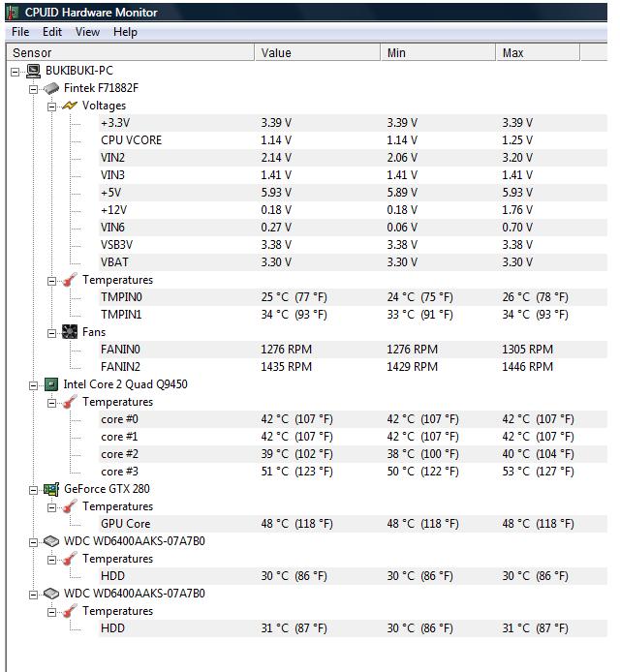The image size is (620, 672).
Task: Select the VBAT voltage row
Action: (353, 262)
